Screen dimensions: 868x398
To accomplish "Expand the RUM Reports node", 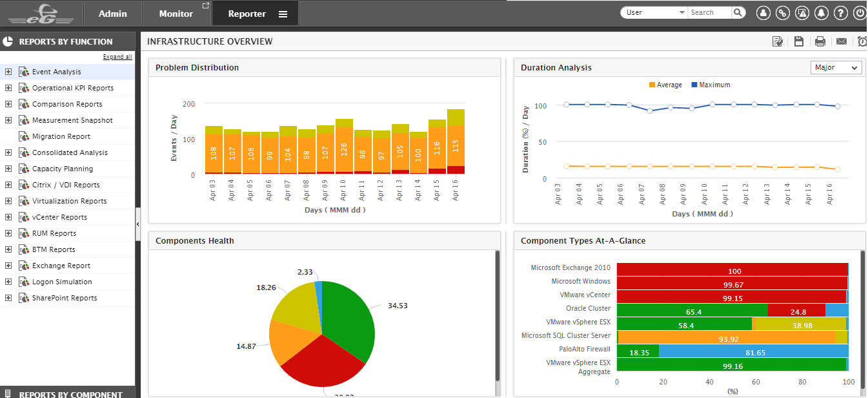I will click(x=8, y=233).
